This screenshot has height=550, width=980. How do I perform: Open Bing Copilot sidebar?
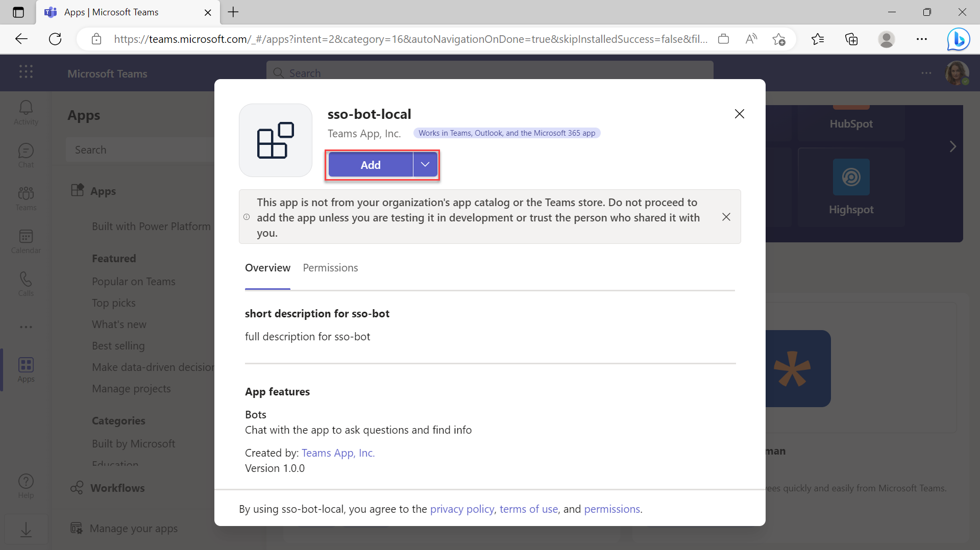coord(958,39)
